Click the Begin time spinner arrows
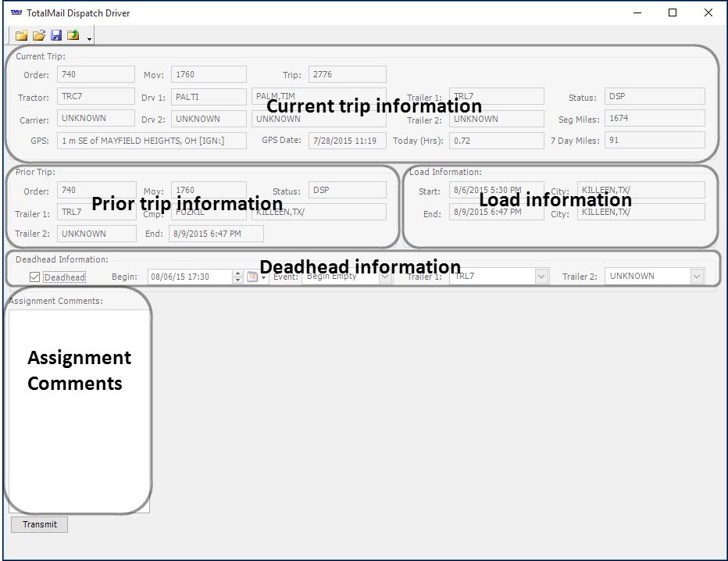 (237, 277)
